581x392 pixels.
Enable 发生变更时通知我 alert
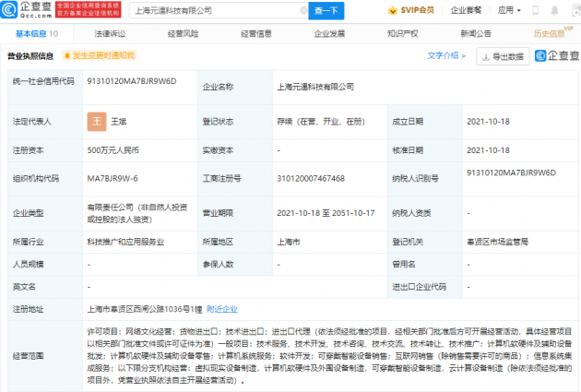click(100, 55)
